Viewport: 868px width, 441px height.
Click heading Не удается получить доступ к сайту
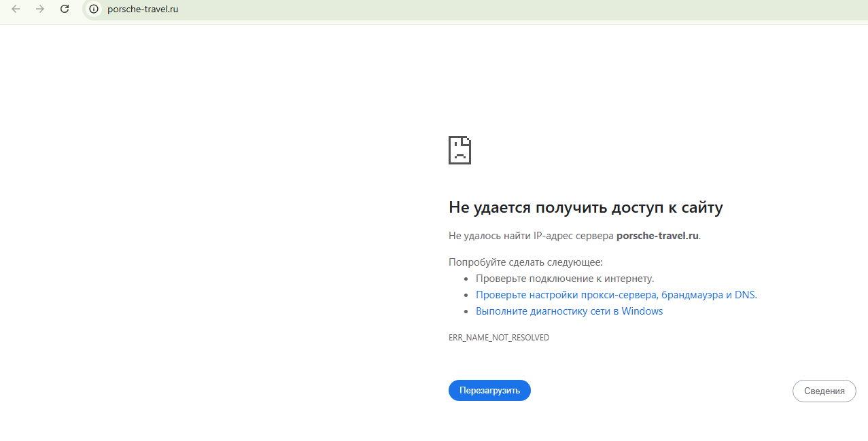[x=586, y=208]
